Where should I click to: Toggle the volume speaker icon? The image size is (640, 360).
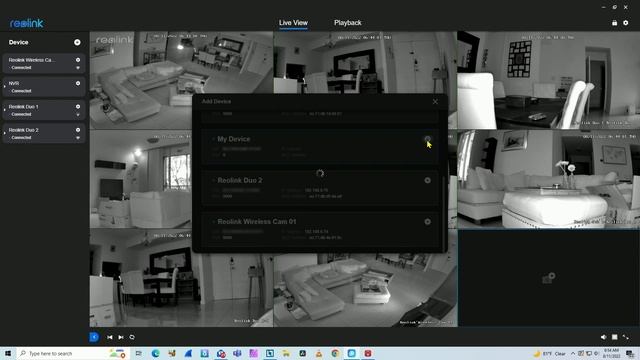pyautogui.click(x=603, y=337)
